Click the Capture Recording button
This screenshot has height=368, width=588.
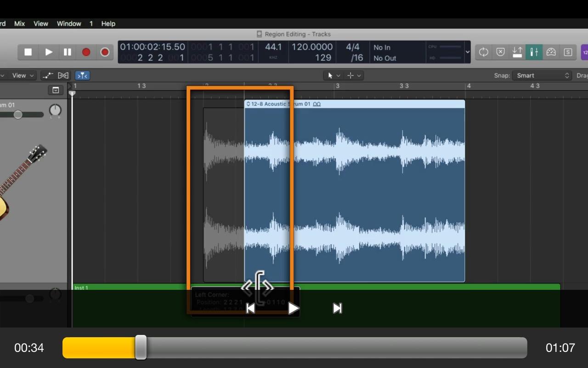click(x=105, y=52)
